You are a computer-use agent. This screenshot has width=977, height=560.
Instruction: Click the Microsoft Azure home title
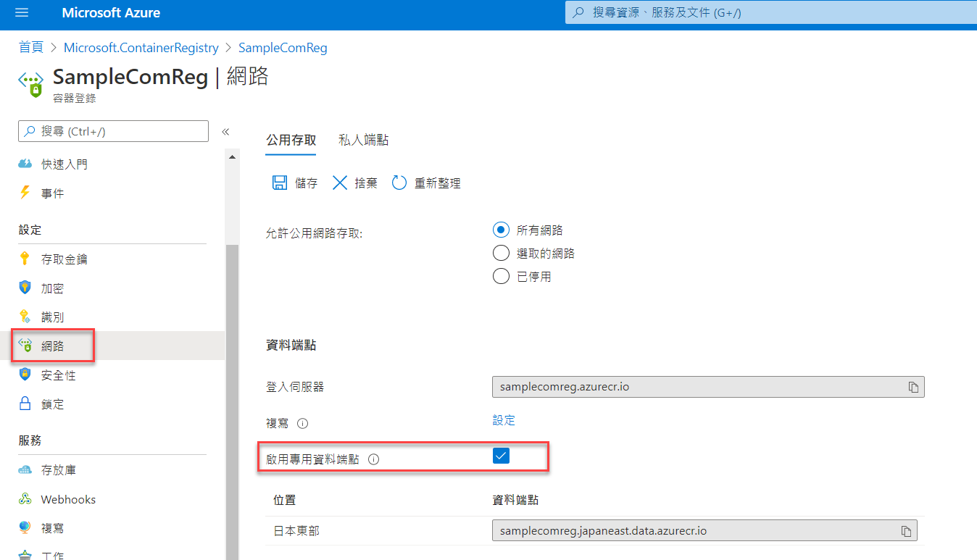(x=111, y=13)
